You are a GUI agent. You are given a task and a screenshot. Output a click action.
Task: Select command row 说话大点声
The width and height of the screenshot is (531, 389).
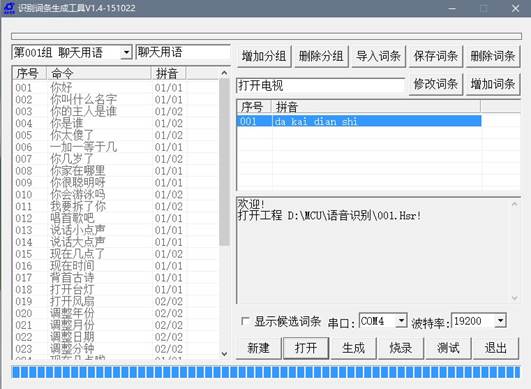pos(115,242)
